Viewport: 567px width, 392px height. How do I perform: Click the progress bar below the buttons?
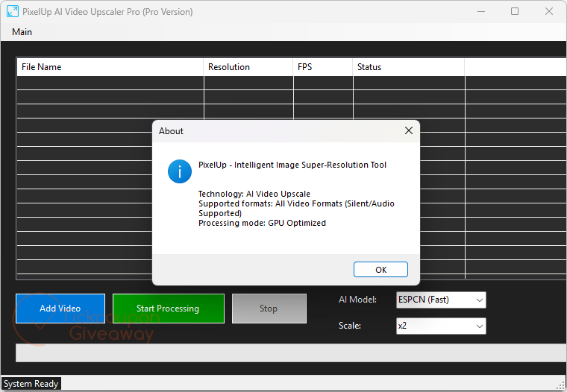(x=291, y=353)
